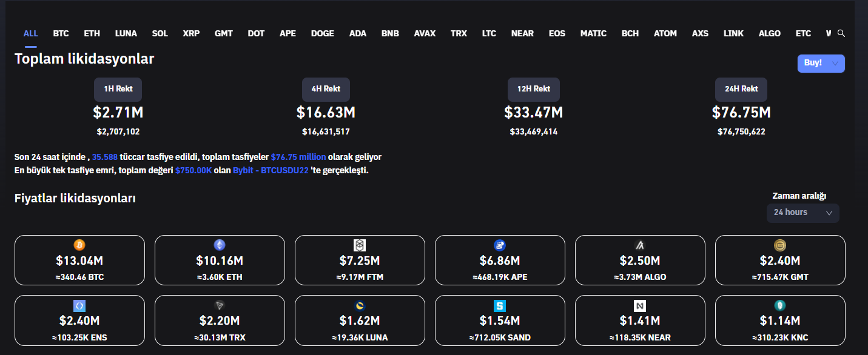Click the NEAR coin icon
This screenshot has width=868, height=355.
tap(640, 305)
